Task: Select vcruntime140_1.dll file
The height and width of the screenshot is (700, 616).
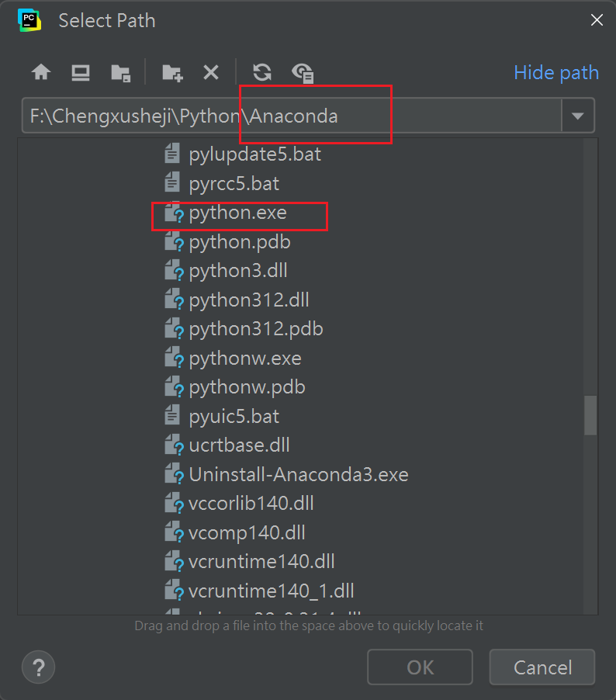Action: pyautogui.click(x=272, y=591)
